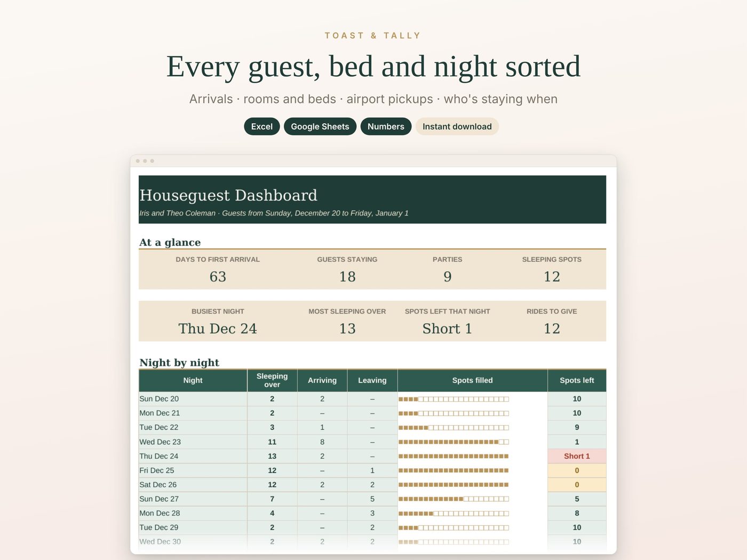Screen dimensions: 747x560
Task: Click the Parties value 9
Action: point(447,276)
